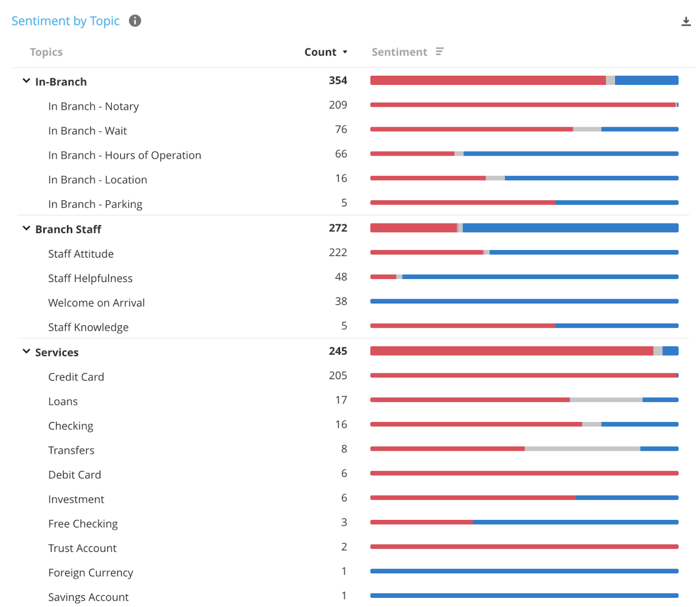
Task: Open the Credit Card topic
Action: point(76,376)
